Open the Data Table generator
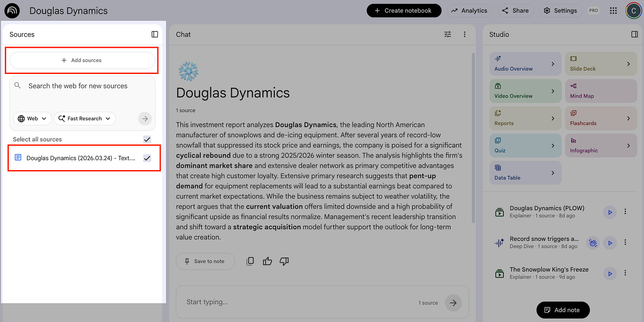This screenshot has height=322, width=644. (x=525, y=173)
